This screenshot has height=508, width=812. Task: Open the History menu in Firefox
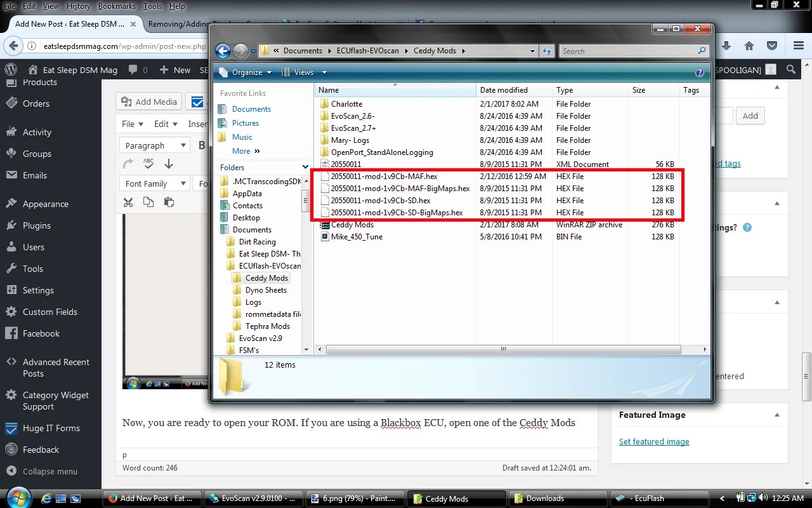tap(79, 6)
